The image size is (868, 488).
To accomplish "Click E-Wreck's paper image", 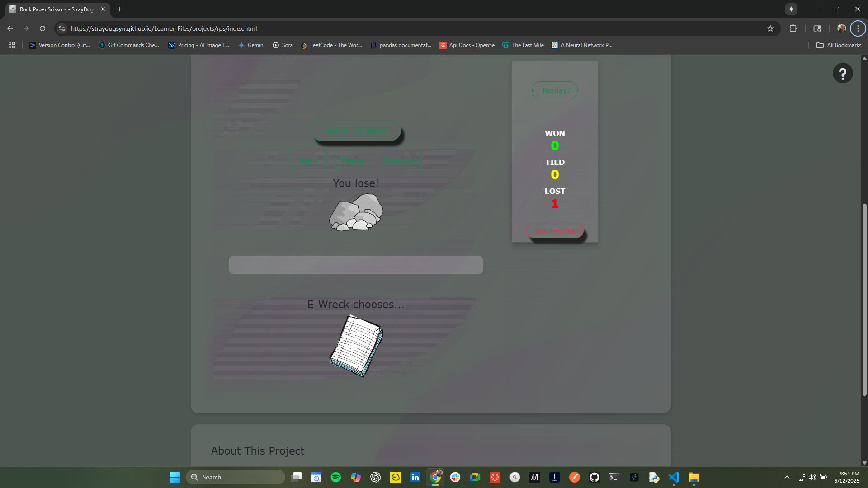I will point(356,346).
